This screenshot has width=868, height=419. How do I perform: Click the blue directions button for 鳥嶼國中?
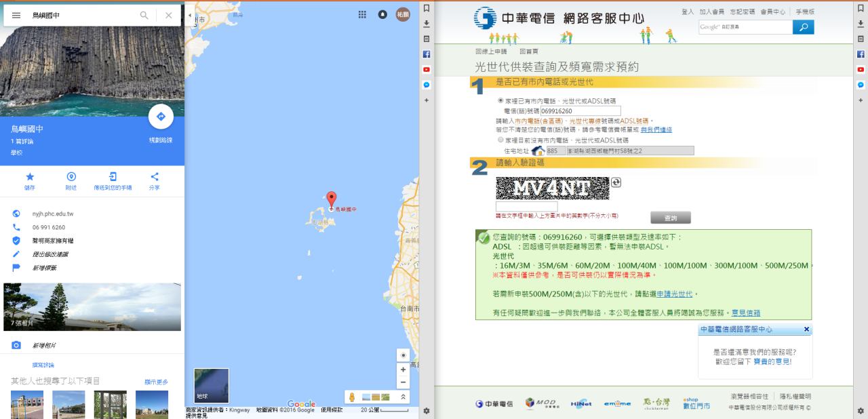coord(161,117)
